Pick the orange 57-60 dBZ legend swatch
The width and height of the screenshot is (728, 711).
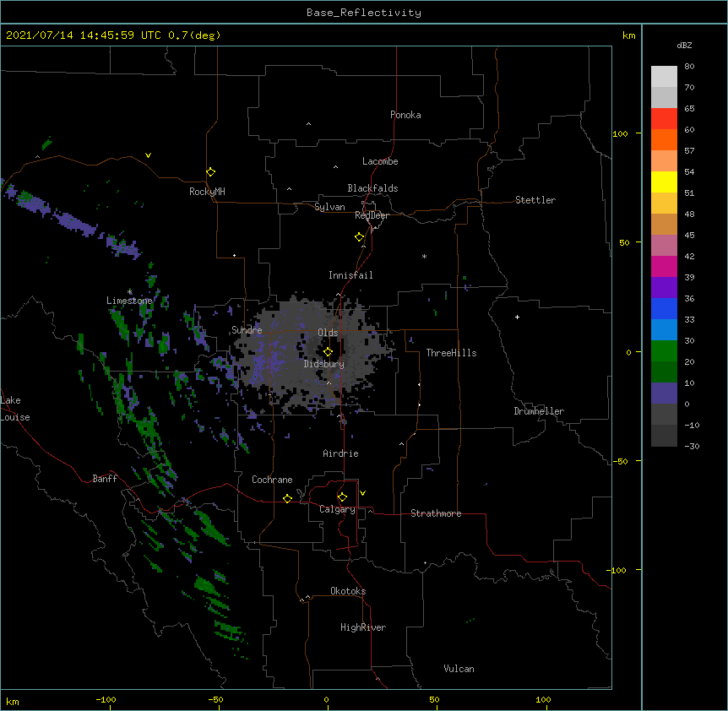[x=664, y=139]
